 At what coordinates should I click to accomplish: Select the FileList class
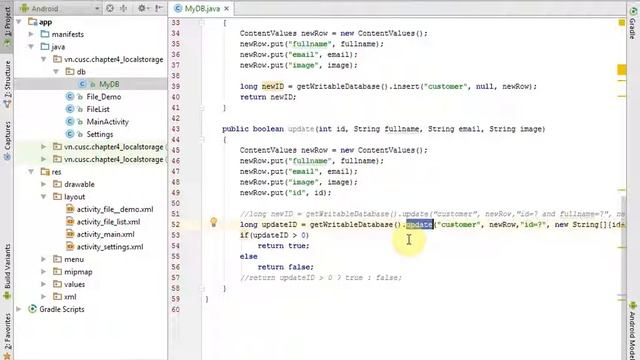98,109
